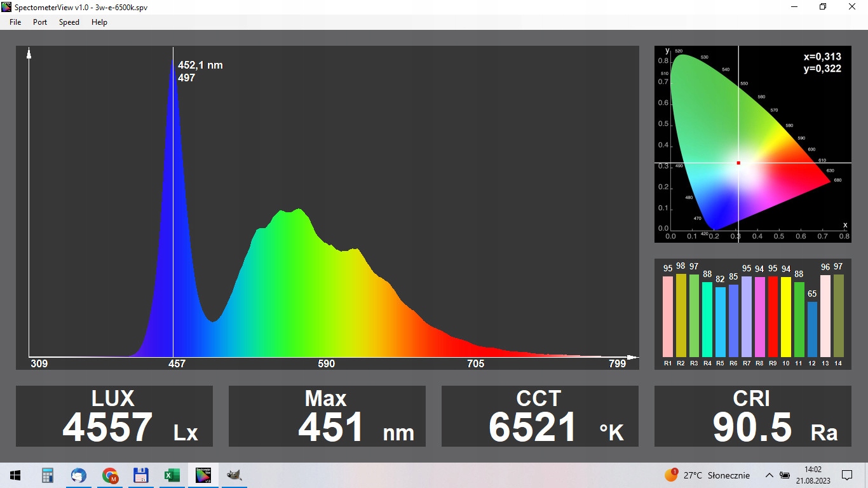Screen dimensions: 868x488
Task: Click the LUX panel heading
Action: 113,398
